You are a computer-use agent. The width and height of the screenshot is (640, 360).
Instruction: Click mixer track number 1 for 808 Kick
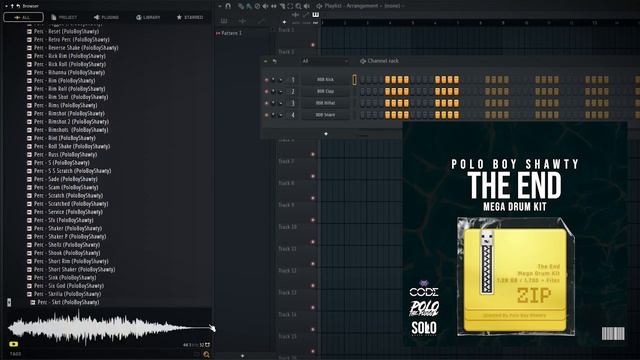click(293, 80)
